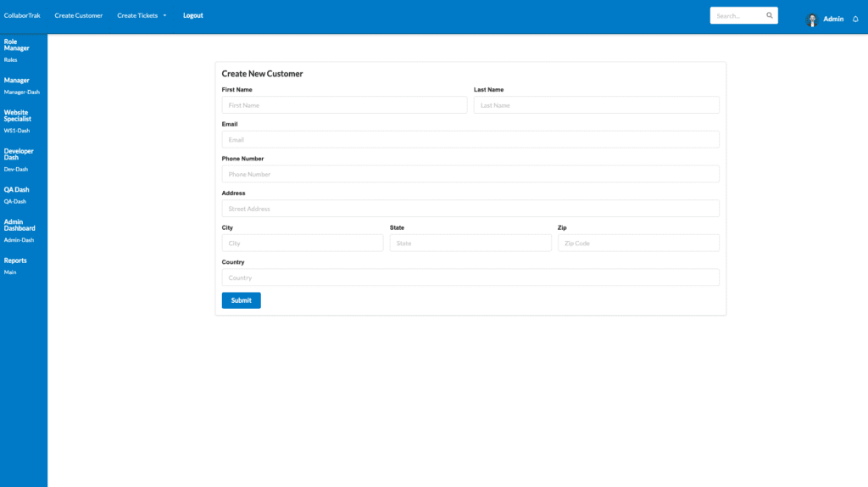Open Create Customer in top navigation
This screenshot has width=868, height=487.
[x=78, y=15]
